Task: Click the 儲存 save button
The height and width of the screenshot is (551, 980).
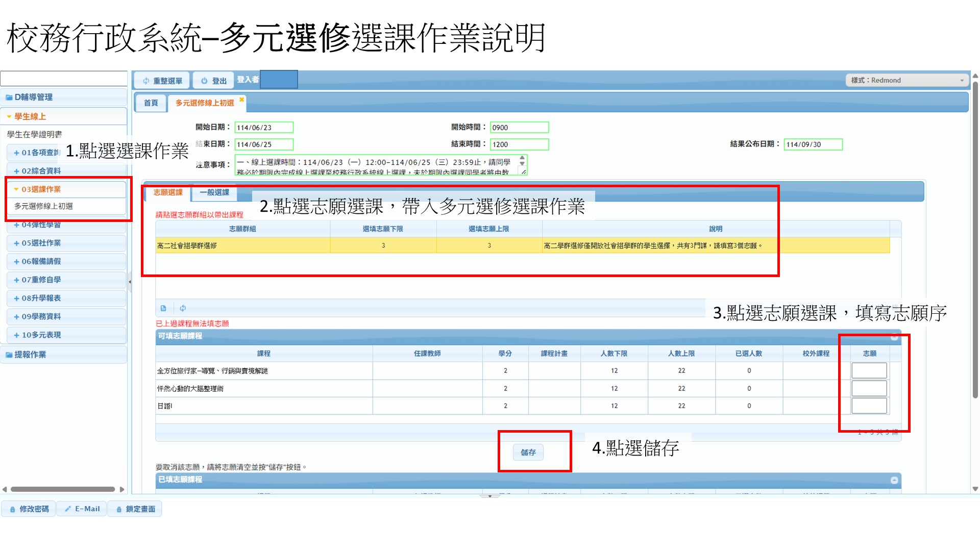Action: coord(528,452)
